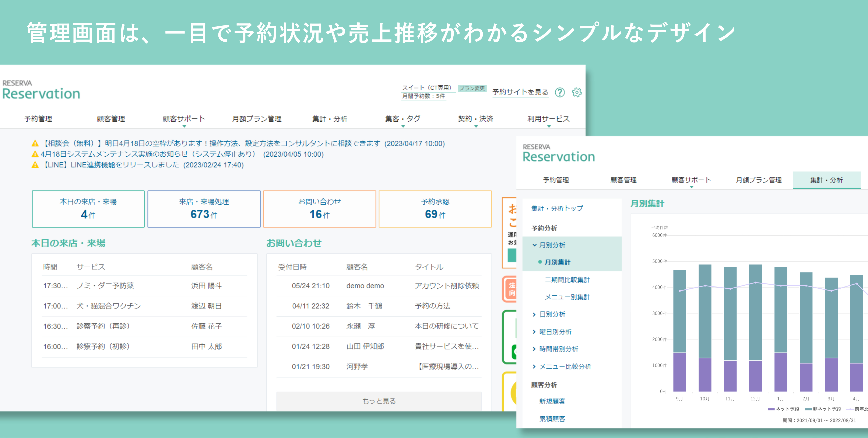Select active 集計・分析 tab in analytics window
868x438 pixels.
pyautogui.click(x=827, y=180)
